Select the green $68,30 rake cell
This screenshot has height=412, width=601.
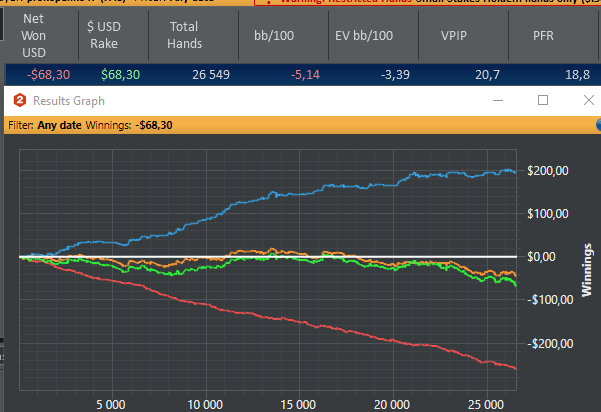120,74
